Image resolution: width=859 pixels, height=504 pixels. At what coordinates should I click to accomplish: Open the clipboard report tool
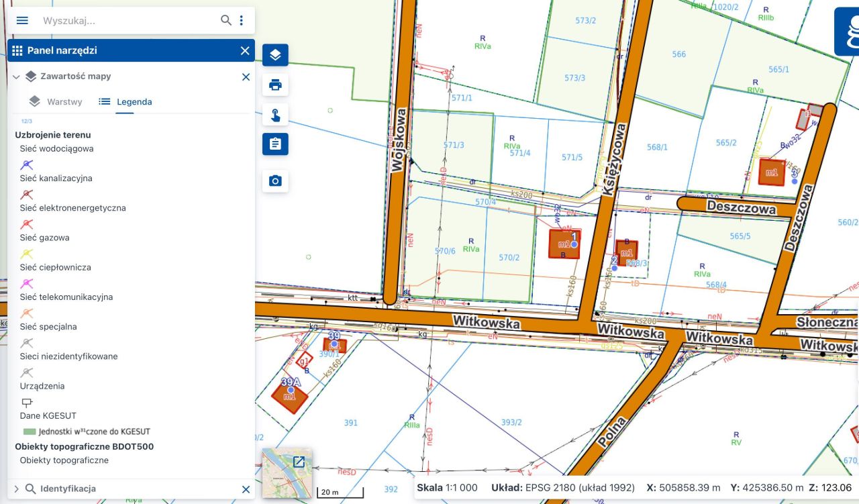click(275, 144)
